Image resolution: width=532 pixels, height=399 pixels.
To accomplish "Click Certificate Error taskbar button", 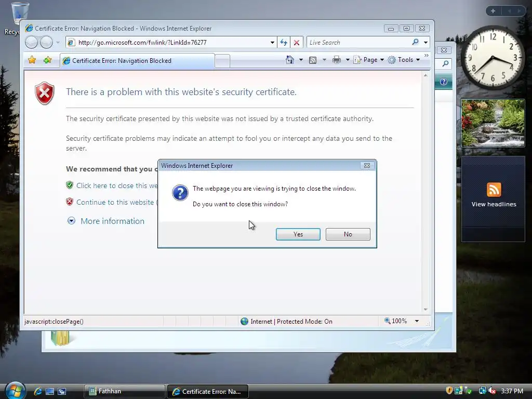I will (x=208, y=391).
